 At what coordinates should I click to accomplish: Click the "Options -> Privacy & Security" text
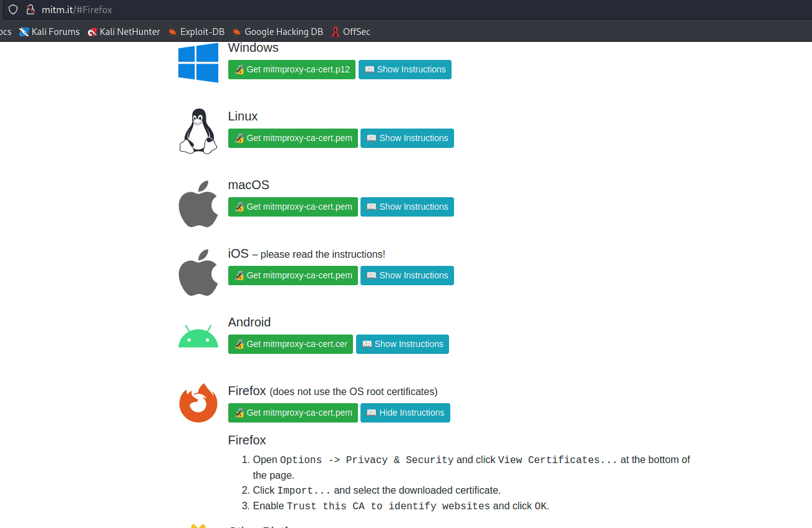367,460
